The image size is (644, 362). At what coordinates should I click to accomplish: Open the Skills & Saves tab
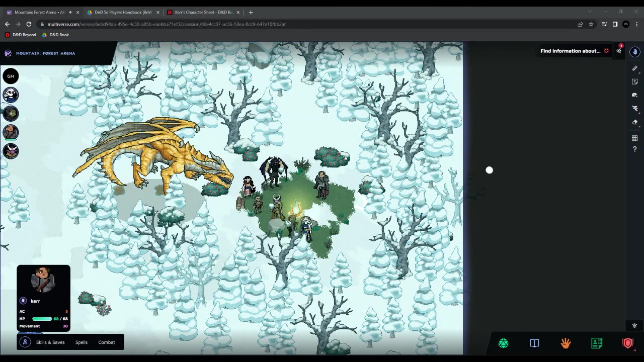point(50,342)
